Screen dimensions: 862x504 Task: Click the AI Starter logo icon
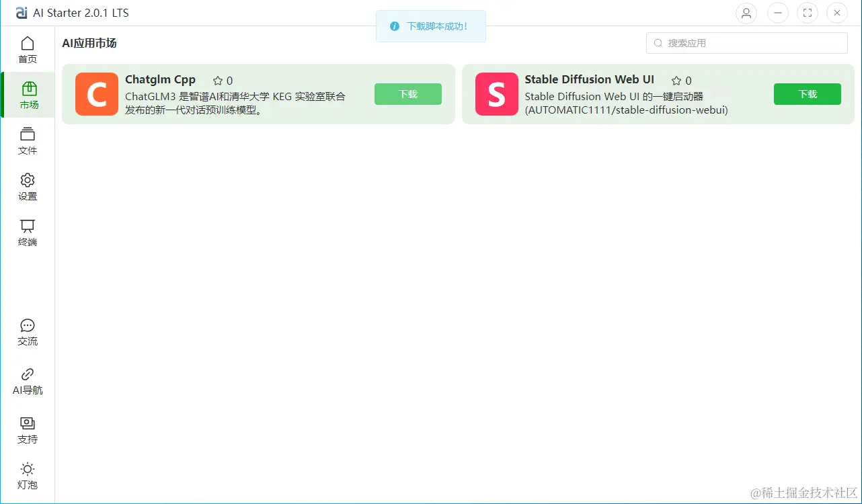pyautogui.click(x=22, y=13)
